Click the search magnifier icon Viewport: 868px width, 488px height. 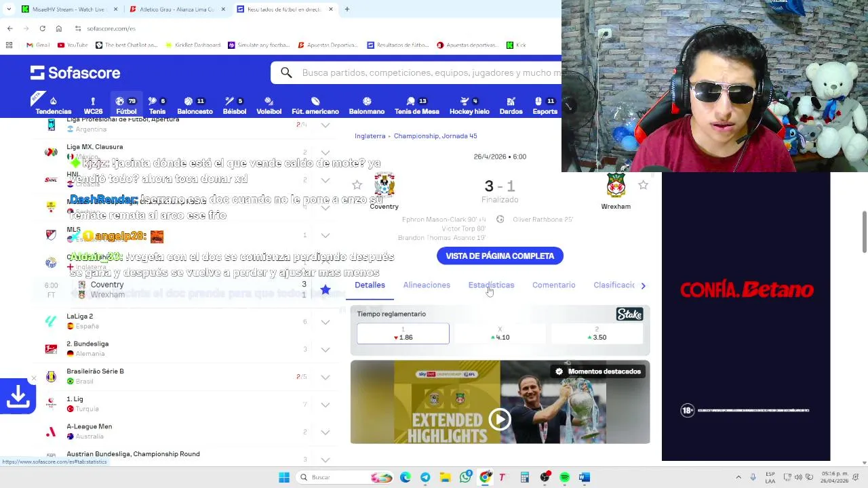(x=286, y=73)
